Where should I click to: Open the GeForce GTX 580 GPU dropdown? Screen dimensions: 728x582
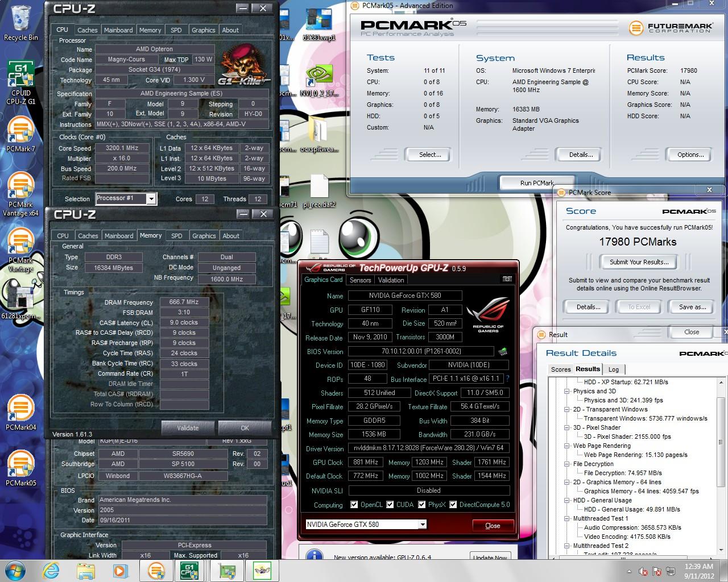point(423,525)
